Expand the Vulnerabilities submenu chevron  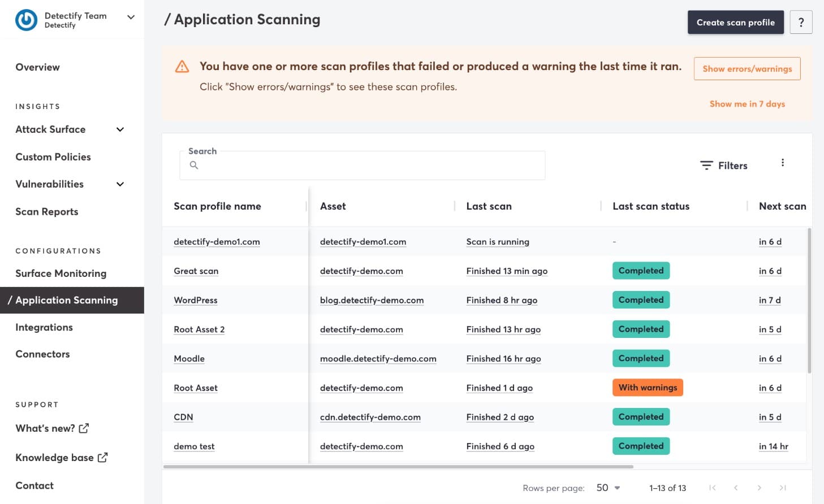120,184
